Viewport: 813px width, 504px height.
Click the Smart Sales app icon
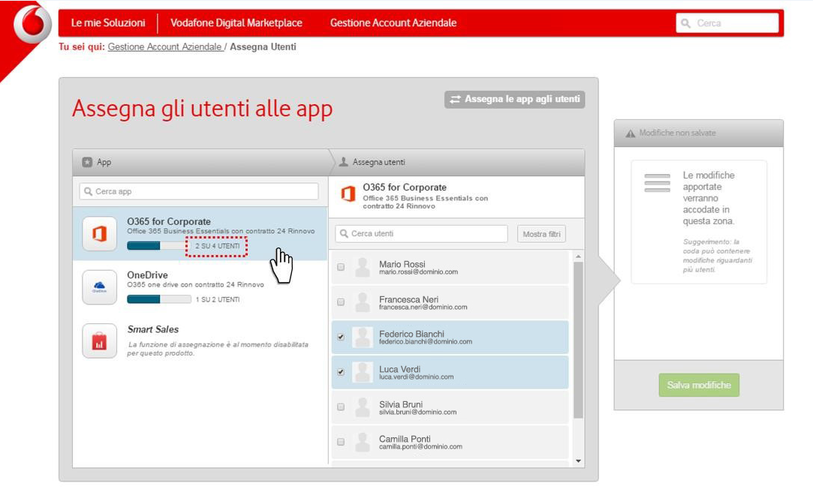pyautogui.click(x=100, y=340)
